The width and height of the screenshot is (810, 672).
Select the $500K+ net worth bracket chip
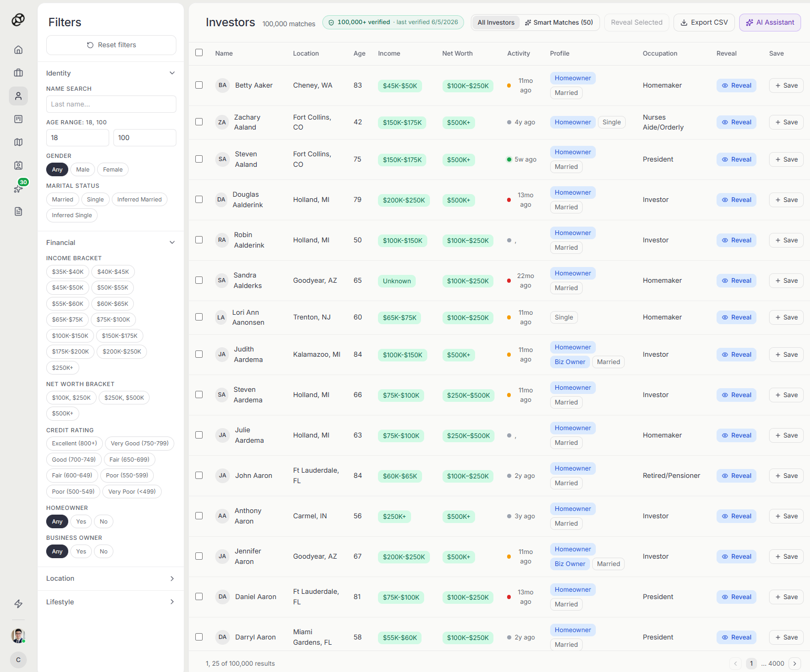[x=62, y=413]
